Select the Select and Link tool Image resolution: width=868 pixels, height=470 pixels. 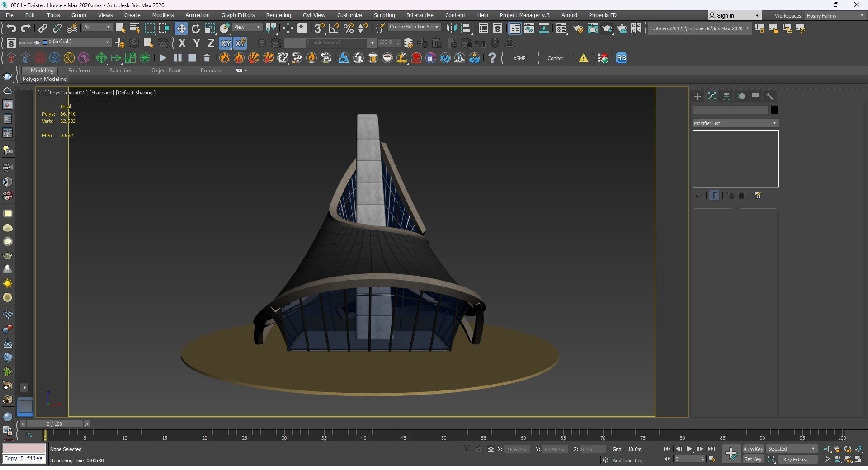pyautogui.click(x=42, y=28)
